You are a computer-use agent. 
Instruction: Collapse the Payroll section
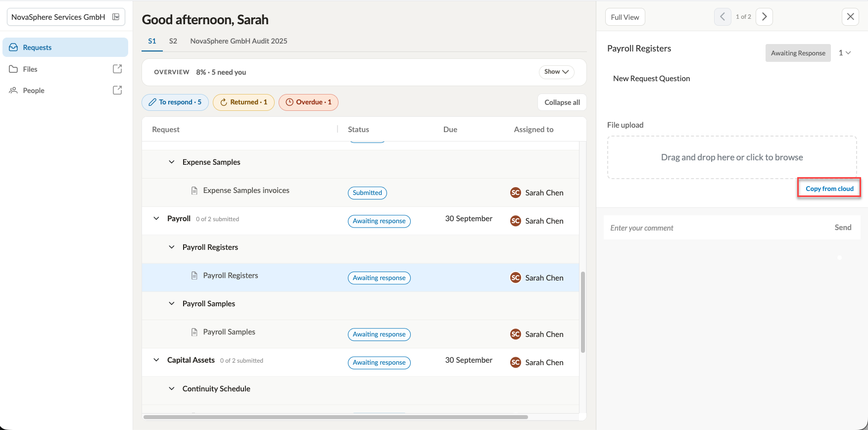tap(156, 219)
